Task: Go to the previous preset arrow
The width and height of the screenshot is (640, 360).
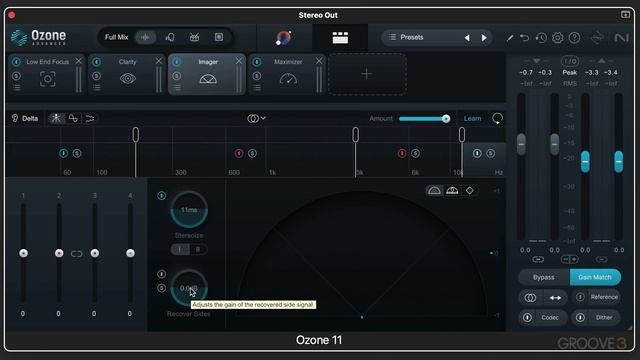Action: [x=467, y=38]
